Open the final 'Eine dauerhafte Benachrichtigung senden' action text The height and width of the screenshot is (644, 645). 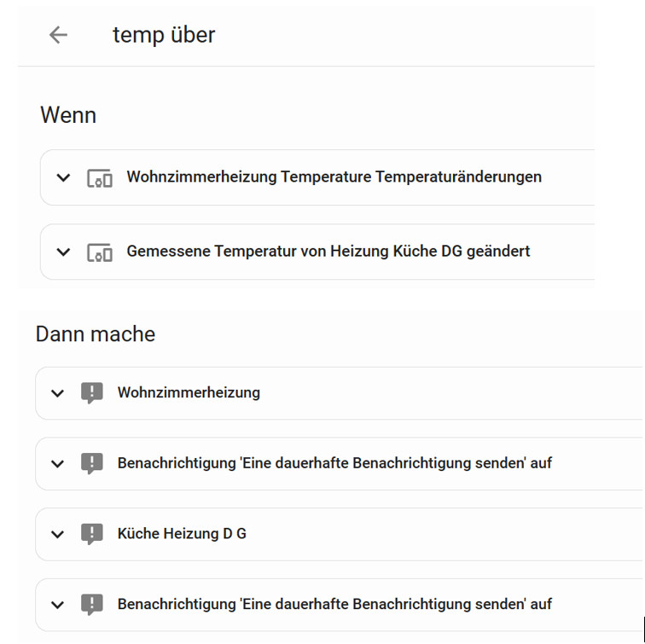point(334,604)
